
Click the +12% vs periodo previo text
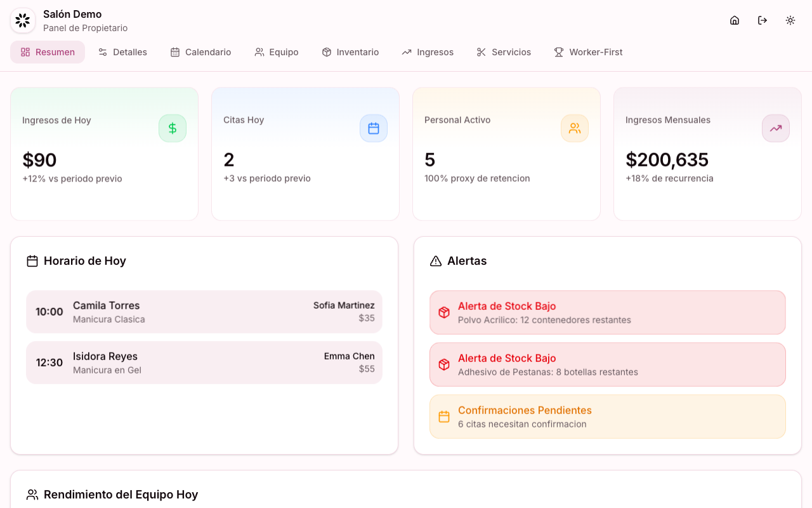[72, 178]
